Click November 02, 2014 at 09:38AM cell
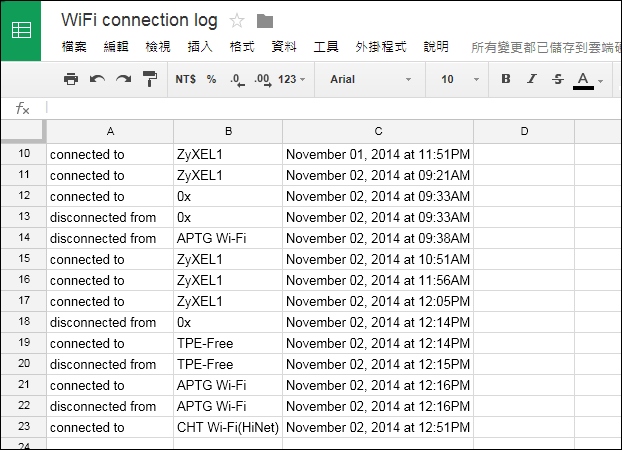This screenshot has width=622, height=450. 378,238
